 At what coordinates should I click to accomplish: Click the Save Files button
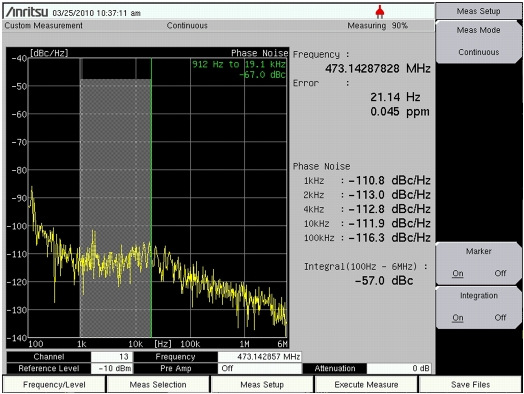click(470, 385)
